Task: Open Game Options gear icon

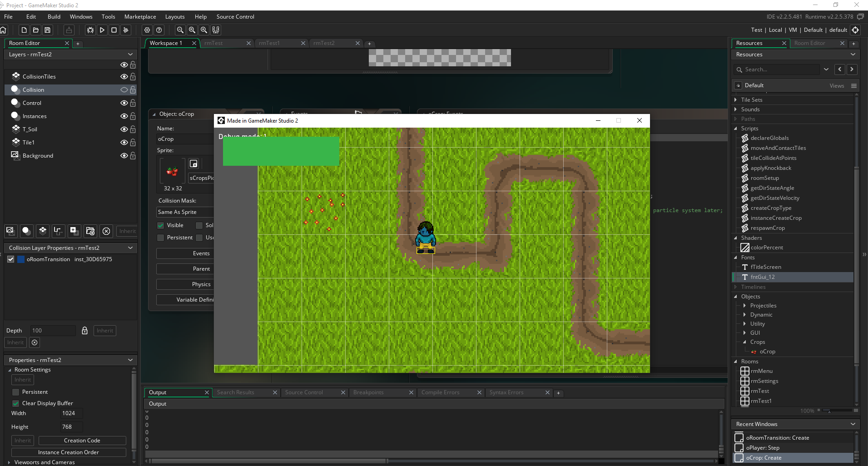Action: click(x=147, y=30)
